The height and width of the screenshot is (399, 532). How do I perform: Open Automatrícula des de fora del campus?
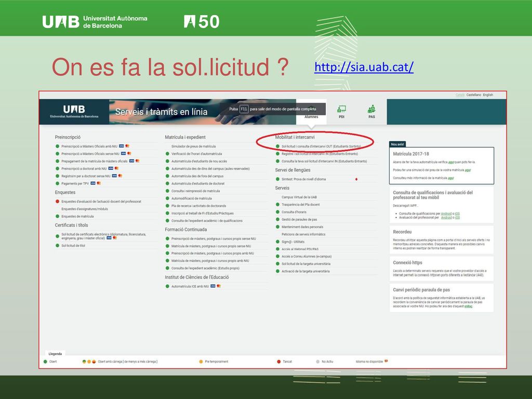point(197,176)
